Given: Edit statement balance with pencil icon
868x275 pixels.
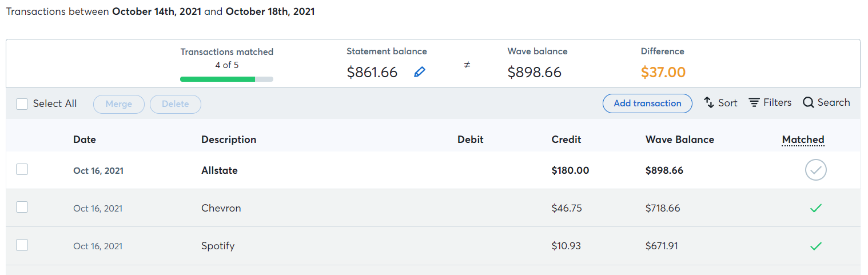Looking at the screenshot, I should point(420,72).
